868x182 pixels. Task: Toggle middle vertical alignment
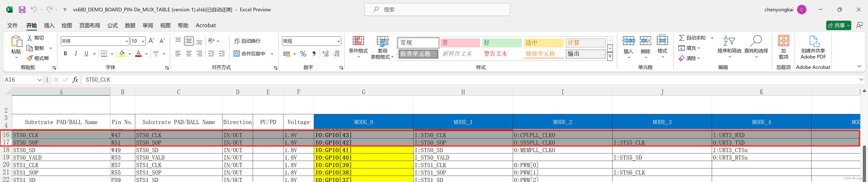(x=189, y=41)
